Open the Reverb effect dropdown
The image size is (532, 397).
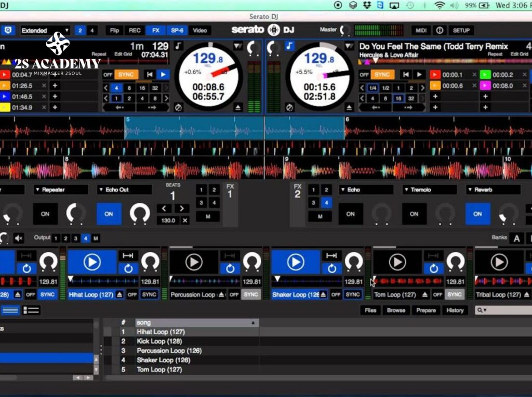click(494, 190)
